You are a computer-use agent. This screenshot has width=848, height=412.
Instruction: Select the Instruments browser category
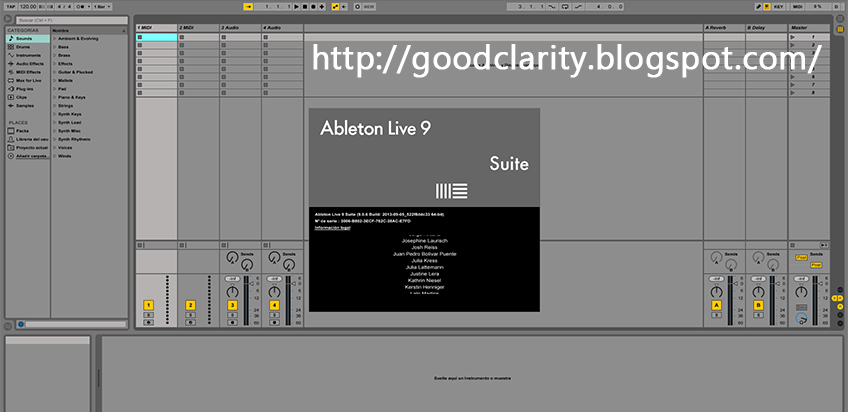tap(28, 55)
